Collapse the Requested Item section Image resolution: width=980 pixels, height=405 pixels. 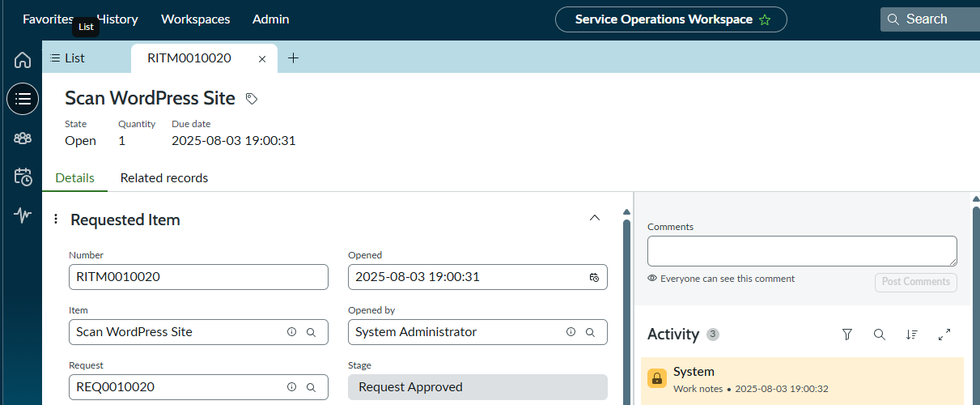(595, 218)
